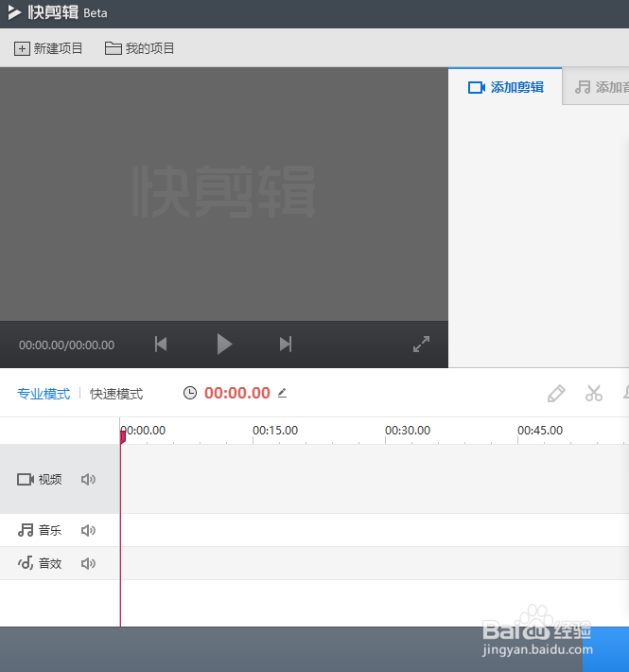Click the 00:45.00 ruler mark
Image resolution: width=629 pixels, height=672 pixels.
(x=540, y=431)
